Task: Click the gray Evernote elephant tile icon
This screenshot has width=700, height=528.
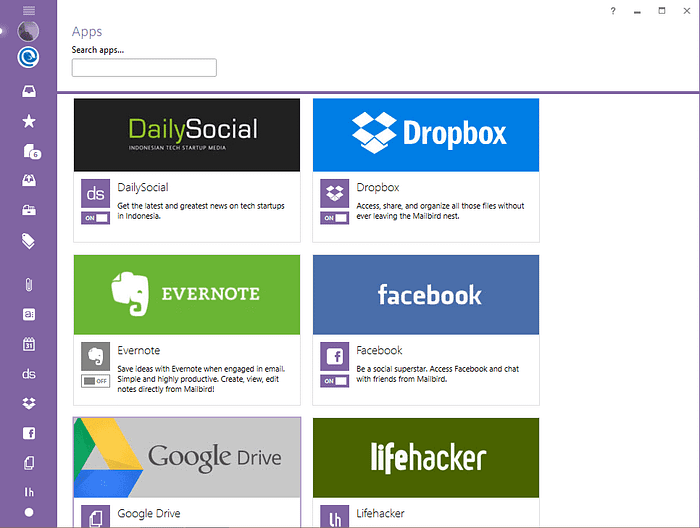Action: pos(96,356)
